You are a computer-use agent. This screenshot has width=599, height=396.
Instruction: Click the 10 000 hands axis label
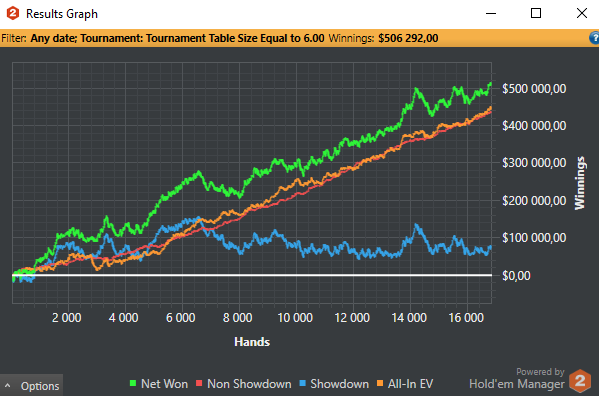295,317
